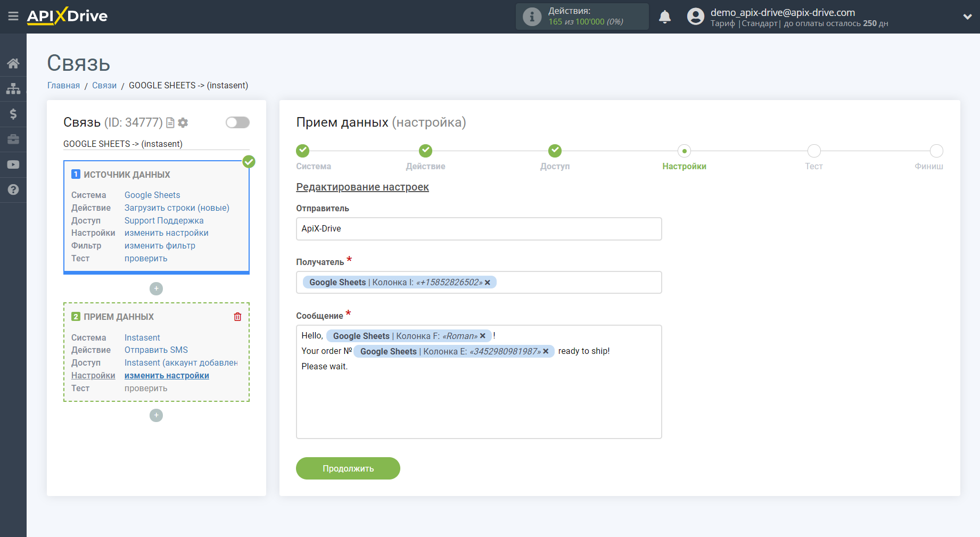The width and height of the screenshot is (980, 537).
Task: Delete the Прием данных block
Action: [x=238, y=317]
